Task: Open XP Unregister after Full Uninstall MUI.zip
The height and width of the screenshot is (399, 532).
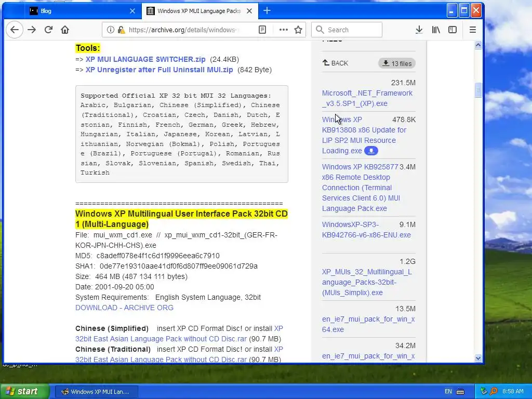Action: [x=159, y=70]
